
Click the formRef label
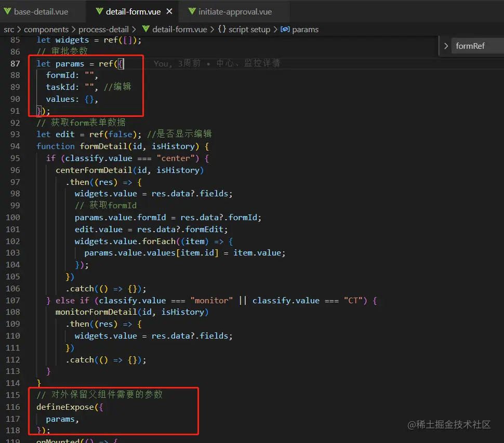coord(470,46)
